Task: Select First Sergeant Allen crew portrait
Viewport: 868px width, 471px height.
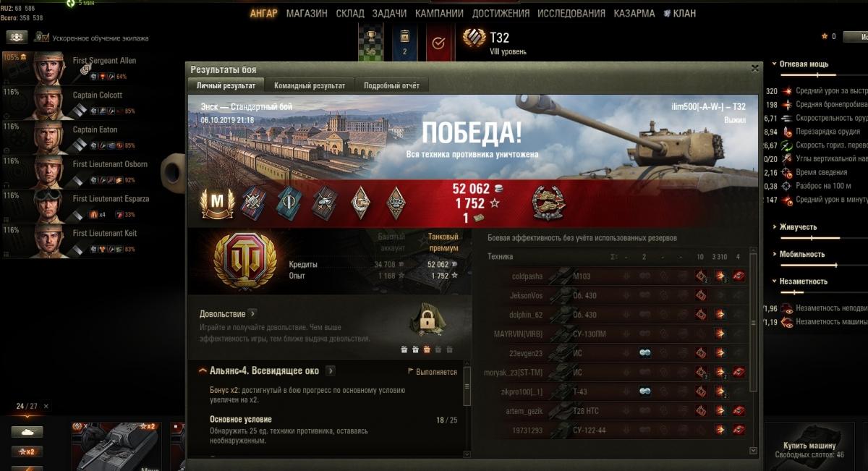Action: pos(49,67)
